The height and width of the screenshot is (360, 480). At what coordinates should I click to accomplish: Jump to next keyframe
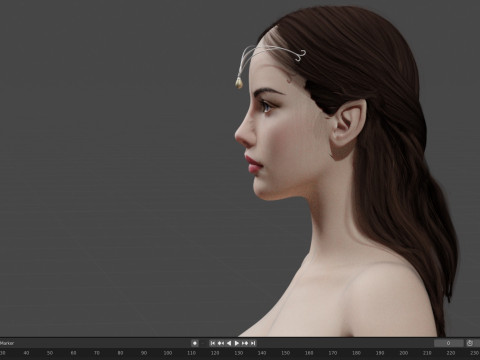[245, 343]
